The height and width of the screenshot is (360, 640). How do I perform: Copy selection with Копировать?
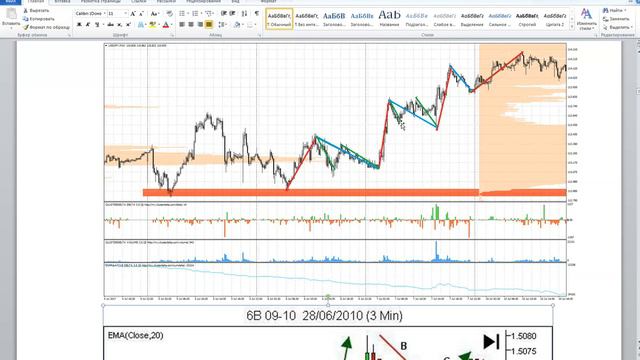(39, 19)
